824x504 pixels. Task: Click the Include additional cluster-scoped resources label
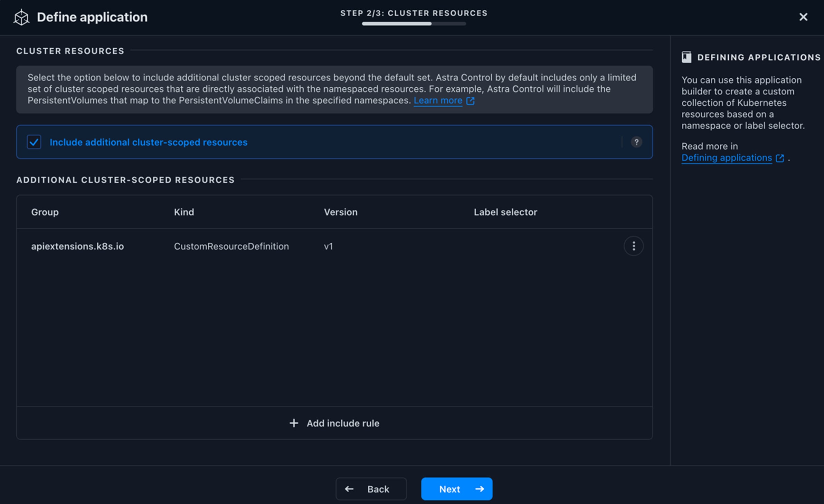149,142
